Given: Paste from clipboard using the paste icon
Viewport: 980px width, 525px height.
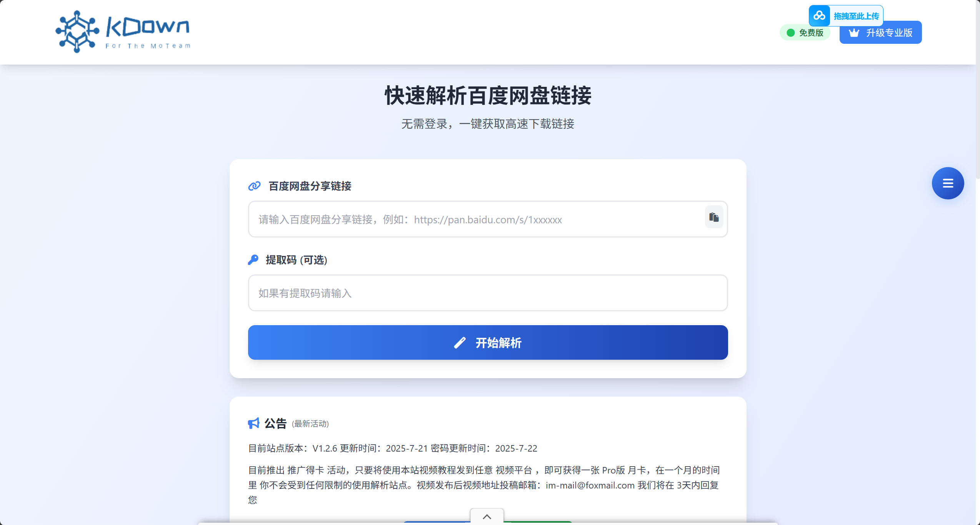Looking at the screenshot, I should (714, 217).
